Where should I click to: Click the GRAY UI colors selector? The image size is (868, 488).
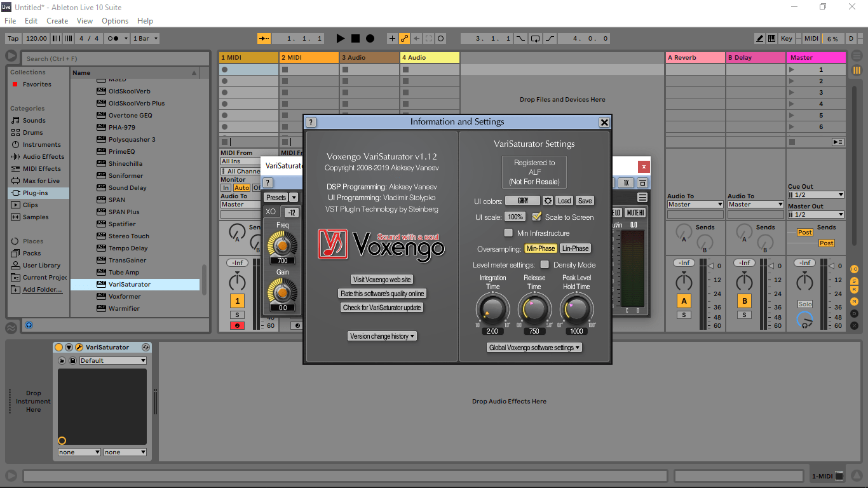point(523,201)
